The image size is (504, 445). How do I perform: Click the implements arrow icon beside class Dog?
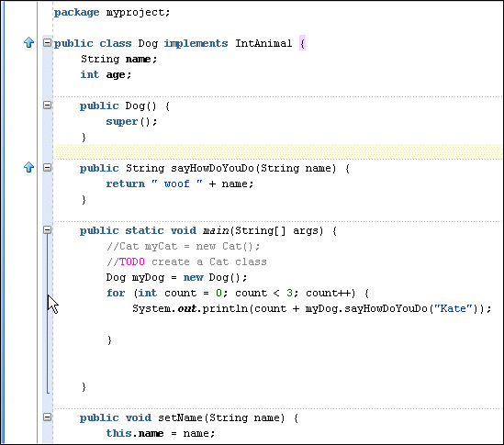point(29,42)
